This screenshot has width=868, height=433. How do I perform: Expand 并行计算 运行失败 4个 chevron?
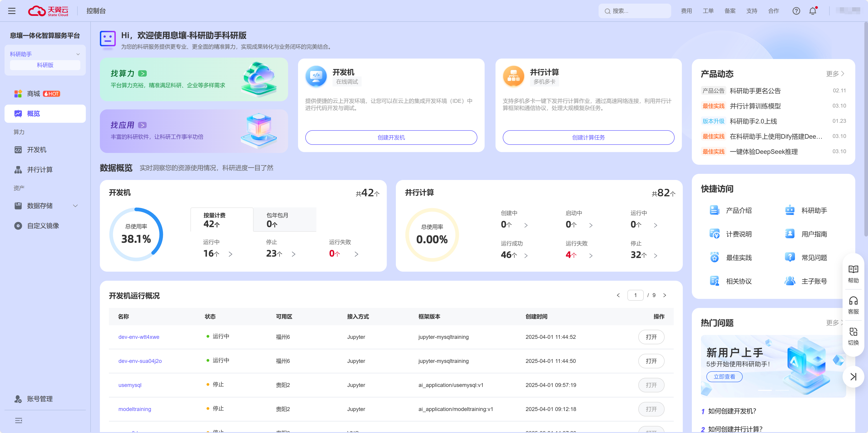(590, 256)
